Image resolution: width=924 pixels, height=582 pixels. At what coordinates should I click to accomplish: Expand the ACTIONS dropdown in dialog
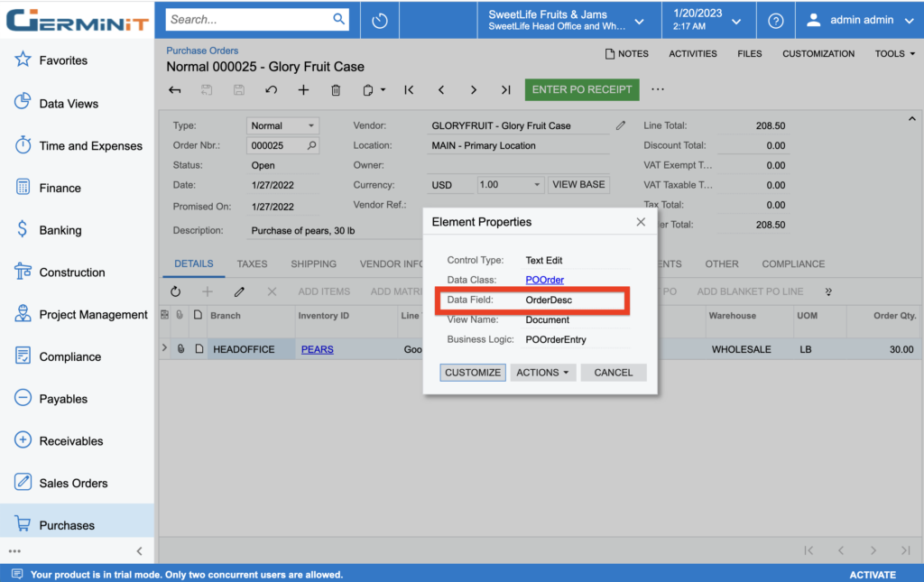coord(543,373)
